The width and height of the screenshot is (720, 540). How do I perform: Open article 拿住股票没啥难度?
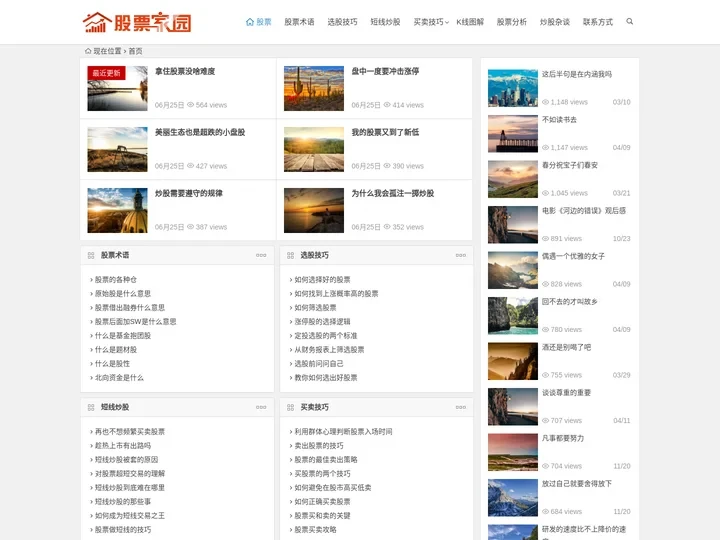(185, 71)
